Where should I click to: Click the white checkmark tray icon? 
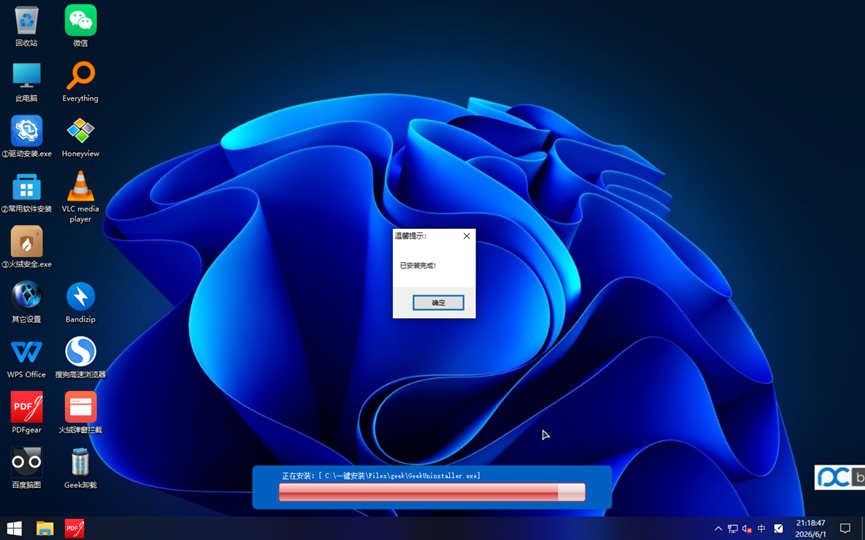point(778,528)
